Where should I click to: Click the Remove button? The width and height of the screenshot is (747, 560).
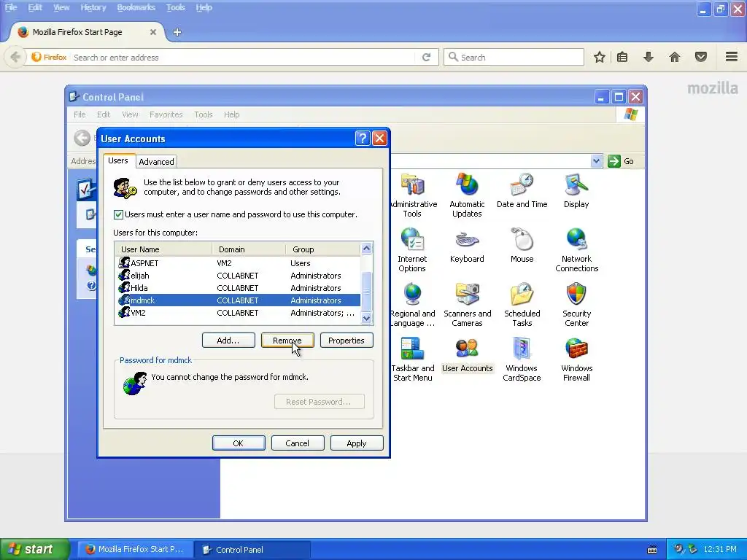coord(287,341)
